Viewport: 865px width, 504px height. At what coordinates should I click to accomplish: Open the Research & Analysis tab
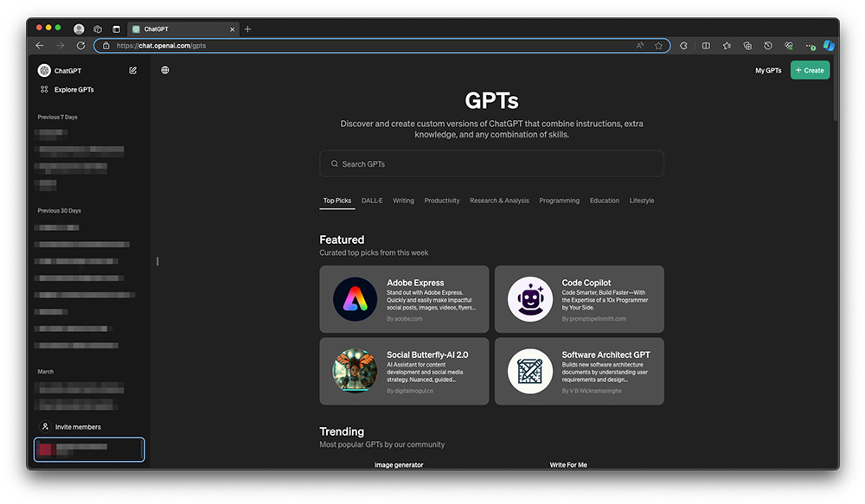[x=499, y=201]
